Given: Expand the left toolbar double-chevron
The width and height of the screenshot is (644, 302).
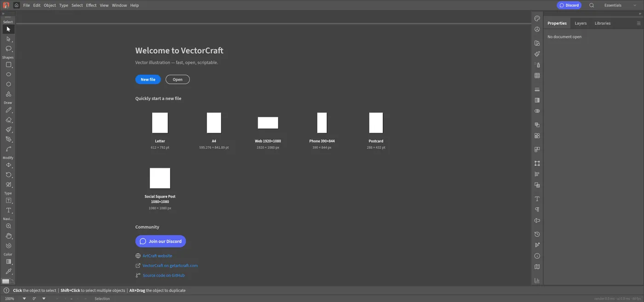Looking at the screenshot, I should [x=3, y=14].
